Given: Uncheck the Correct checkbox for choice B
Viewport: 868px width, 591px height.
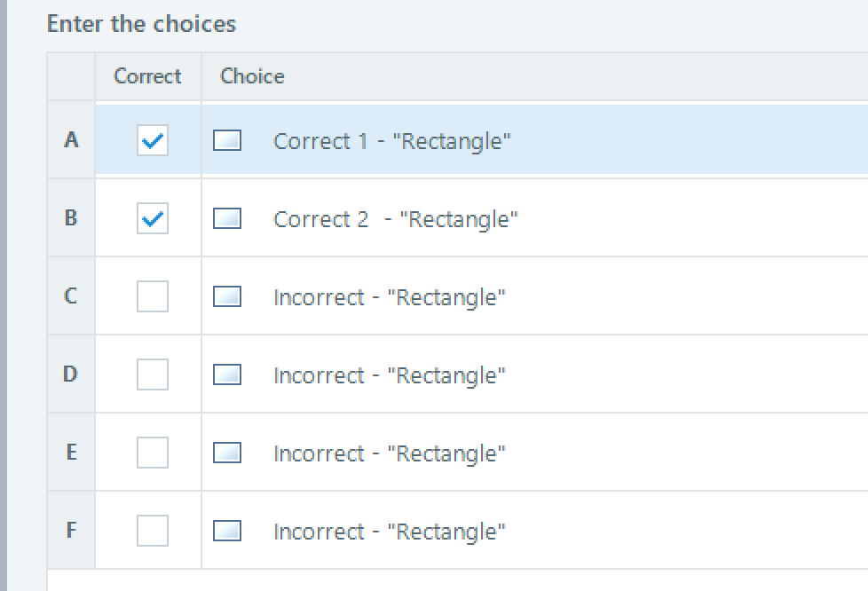Looking at the screenshot, I should click(153, 218).
